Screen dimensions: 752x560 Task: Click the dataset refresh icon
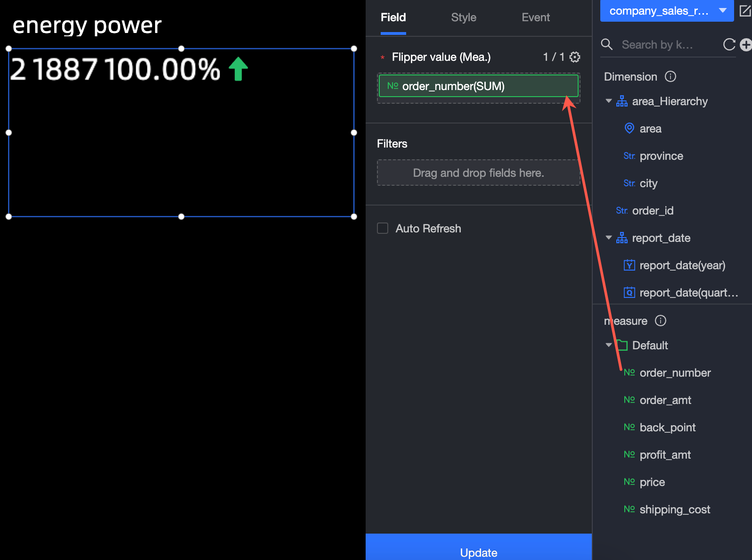click(x=729, y=45)
